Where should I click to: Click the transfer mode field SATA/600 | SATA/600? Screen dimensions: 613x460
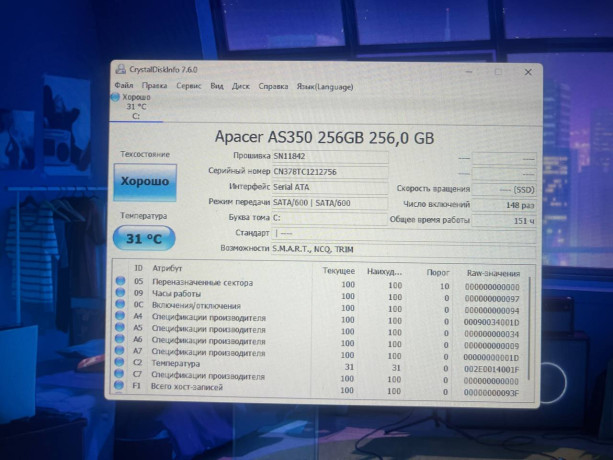(330, 203)
